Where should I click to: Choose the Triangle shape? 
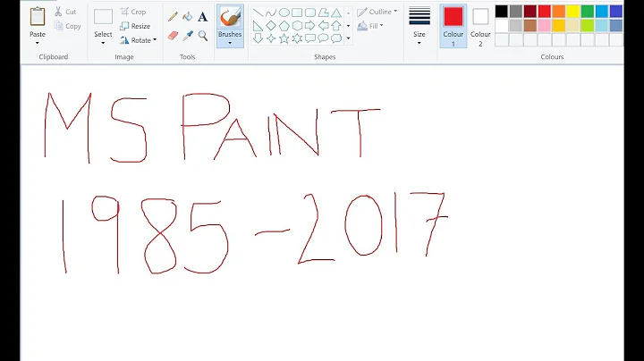click(336, 13)
